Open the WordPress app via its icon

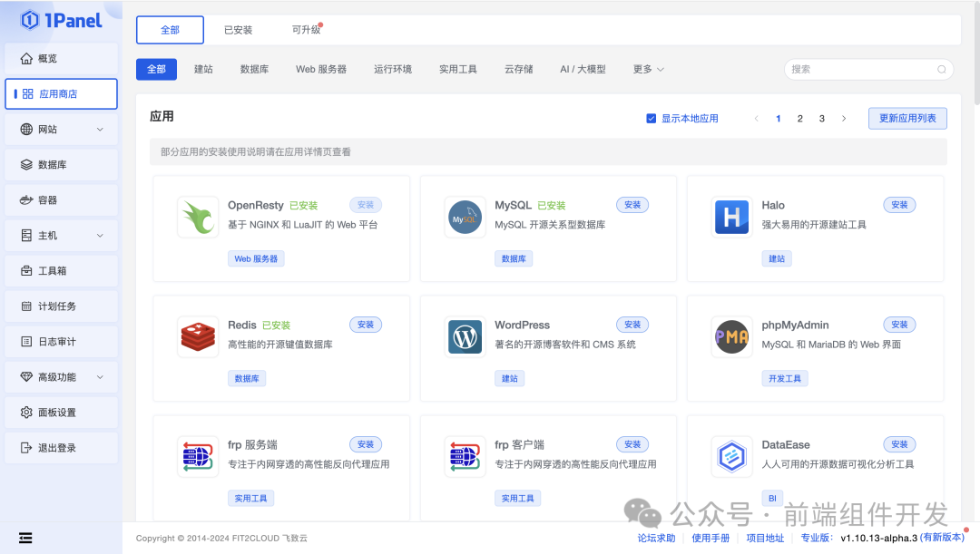[465, 336]
